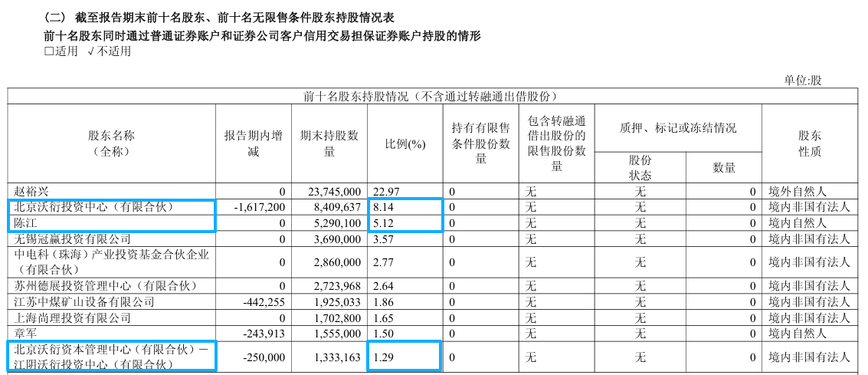Click the "股份状态" sub-header
Viewport: 868px width, 375px height.
pos(640,167)
